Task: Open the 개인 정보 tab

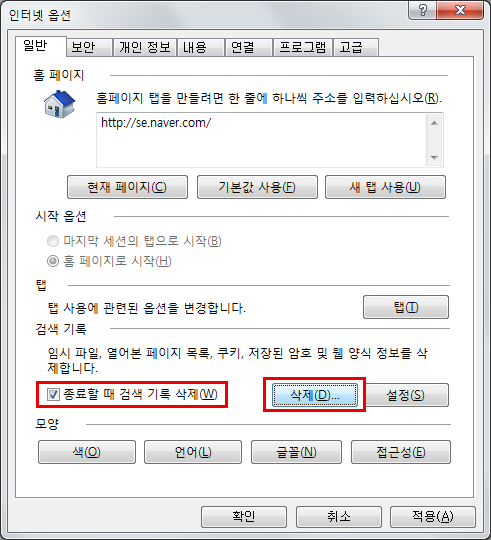Action: (145, 47)
